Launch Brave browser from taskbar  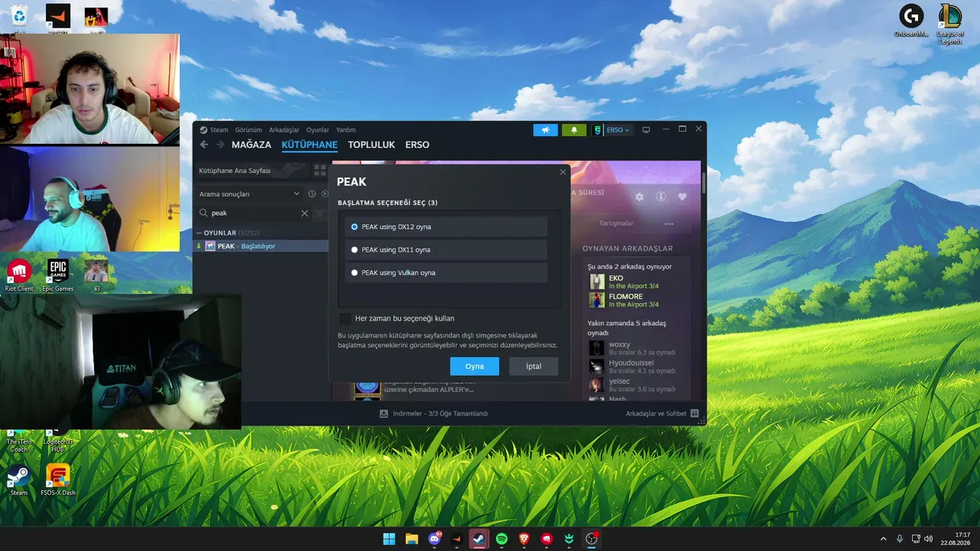click(524, 539)
